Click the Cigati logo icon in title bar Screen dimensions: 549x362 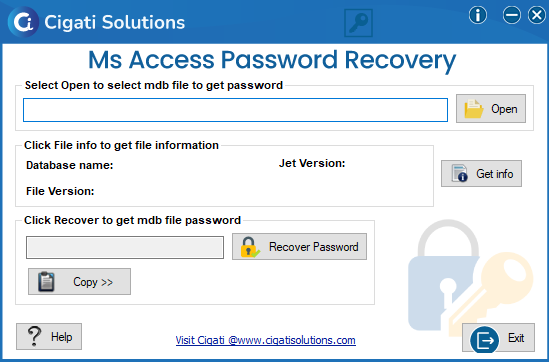click(x=23, y=22)
